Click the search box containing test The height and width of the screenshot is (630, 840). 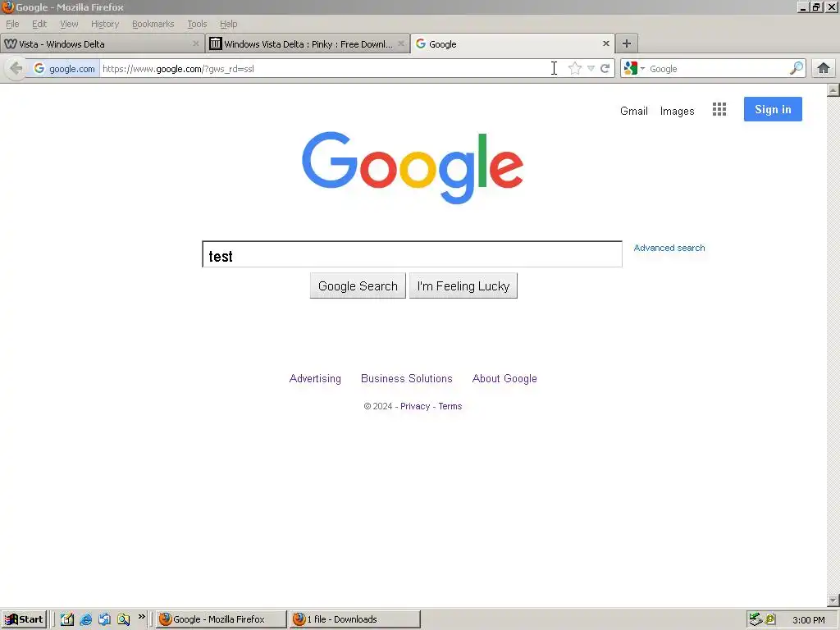[x=412, y=254]
